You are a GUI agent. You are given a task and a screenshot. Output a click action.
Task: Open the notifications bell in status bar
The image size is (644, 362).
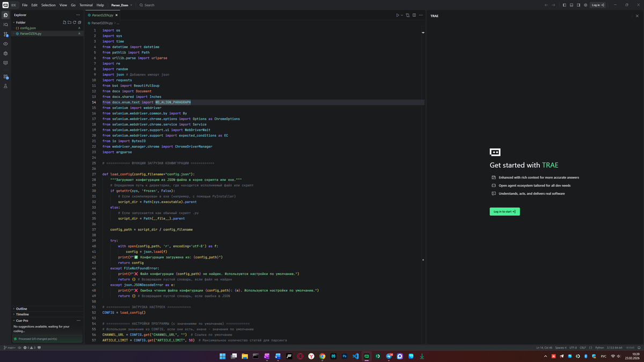point(639,348)
